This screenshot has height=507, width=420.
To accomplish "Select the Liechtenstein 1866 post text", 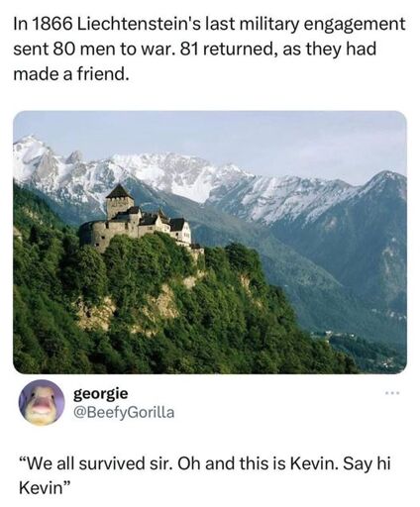I will 209,50.
